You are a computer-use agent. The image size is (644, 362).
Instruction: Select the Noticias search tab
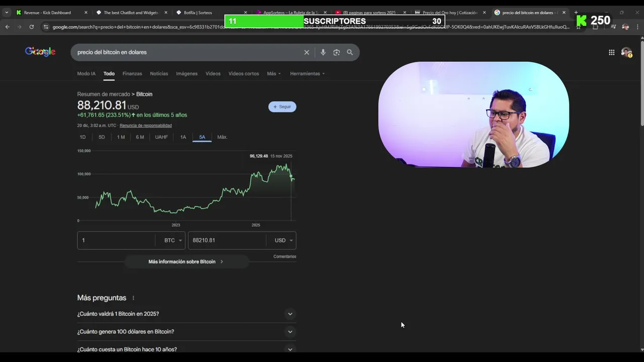tap(159, 73)
